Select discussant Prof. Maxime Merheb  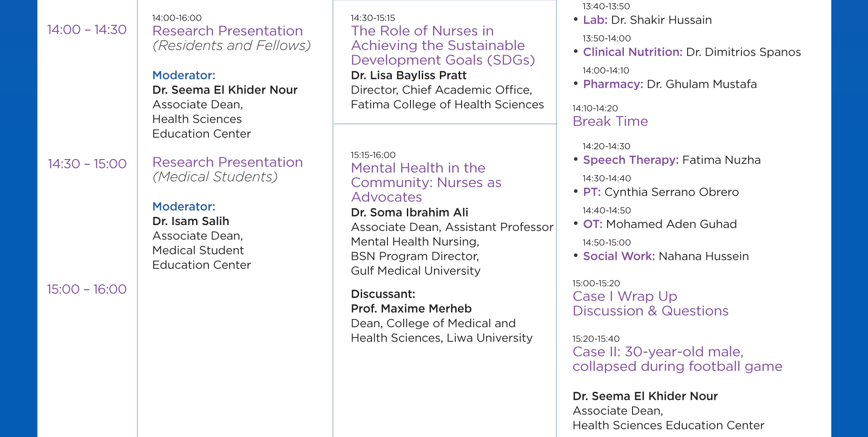(x=411, y=309)
